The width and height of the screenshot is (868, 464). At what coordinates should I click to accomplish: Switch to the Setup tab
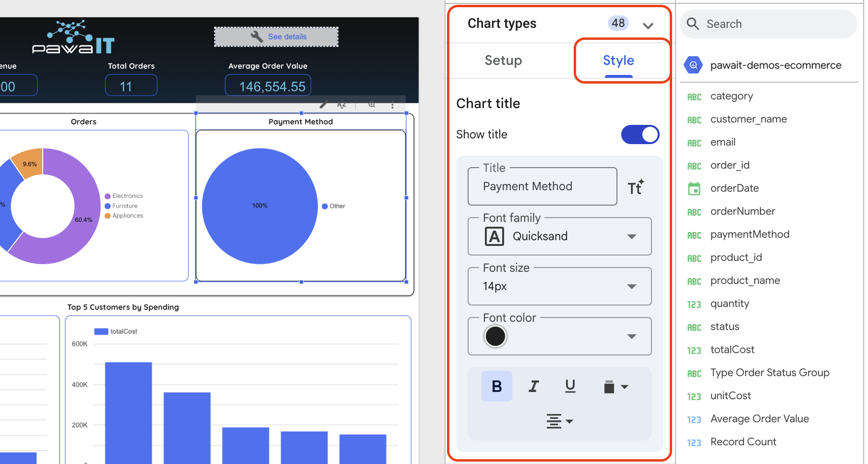click(x=503, y=61)
